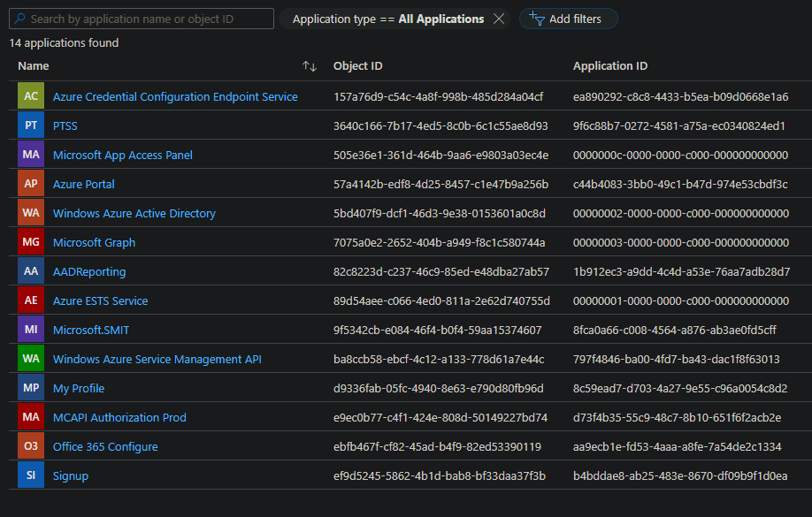This screenshot has height=517, width=812.
Task: Select object ID e9ec0b77-c4f1-424e-808d-50149227bd74
Action: [x=440, y=417]
